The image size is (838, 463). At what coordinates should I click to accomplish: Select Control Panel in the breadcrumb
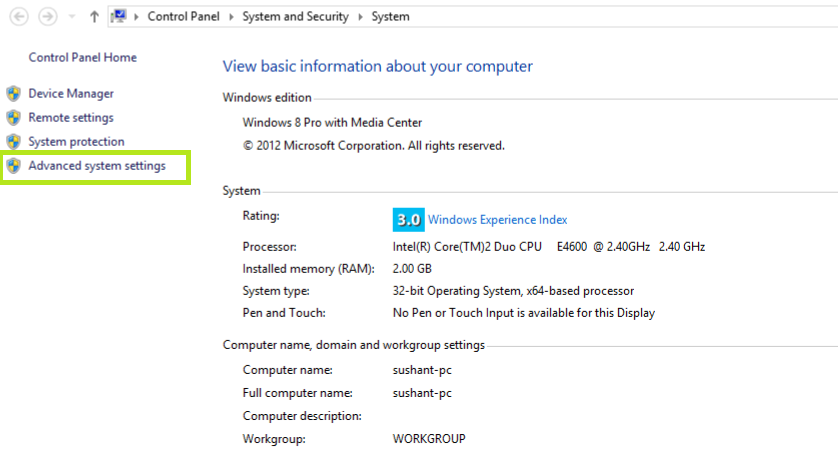pos(183,17)
